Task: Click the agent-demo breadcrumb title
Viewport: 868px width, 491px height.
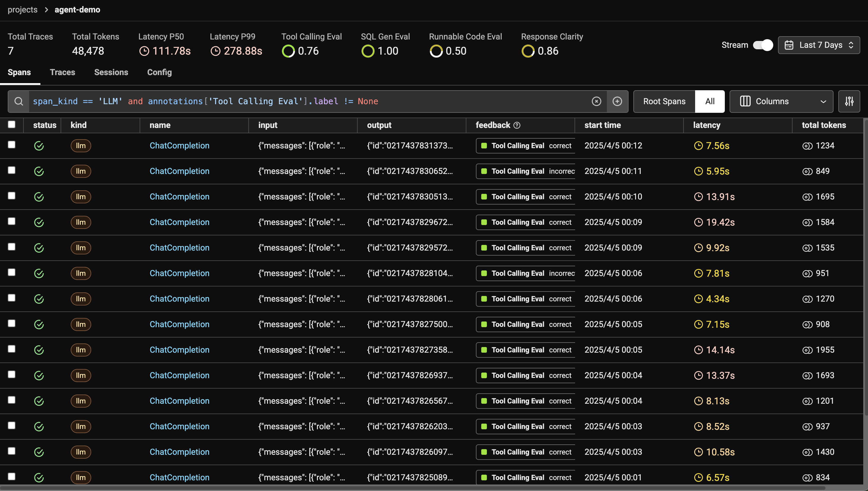Action: [77, 10]
